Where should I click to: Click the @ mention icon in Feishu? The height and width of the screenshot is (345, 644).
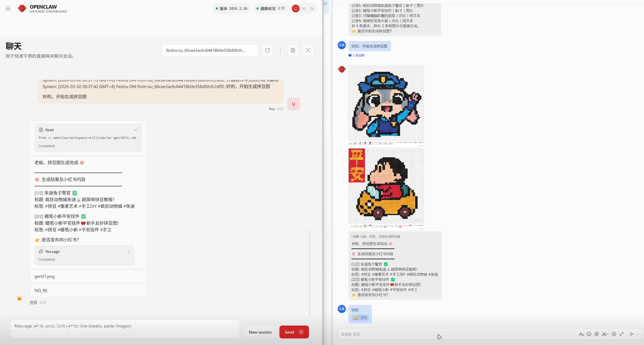coord(596,334)
